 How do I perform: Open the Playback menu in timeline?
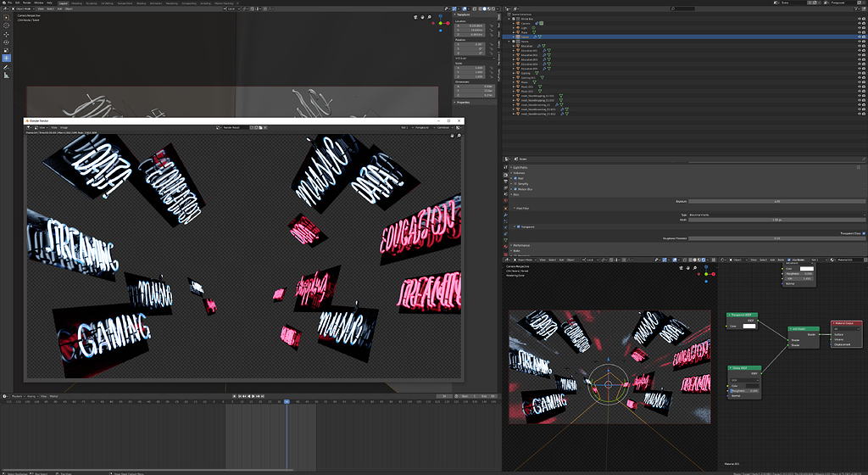(x=17, y=396)
